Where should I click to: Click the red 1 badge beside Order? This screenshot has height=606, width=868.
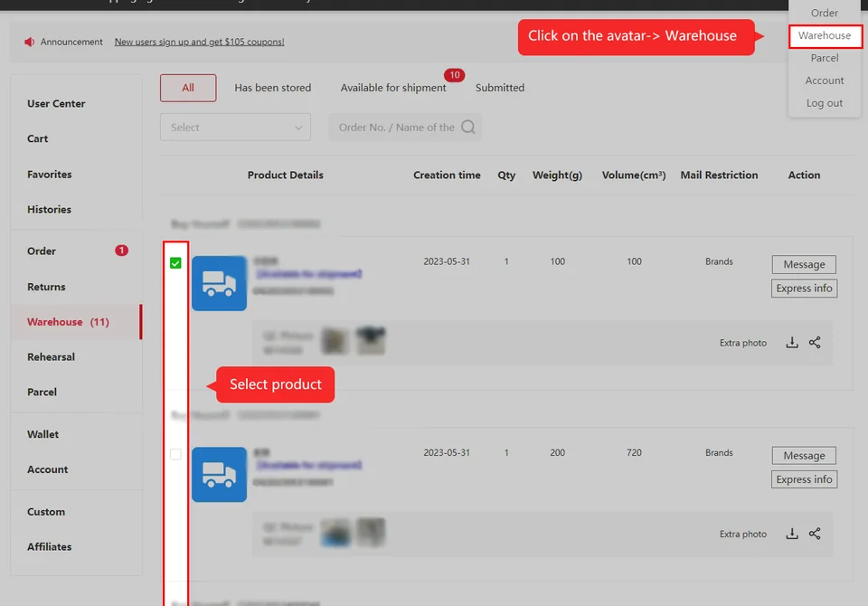tap(121, 251)
